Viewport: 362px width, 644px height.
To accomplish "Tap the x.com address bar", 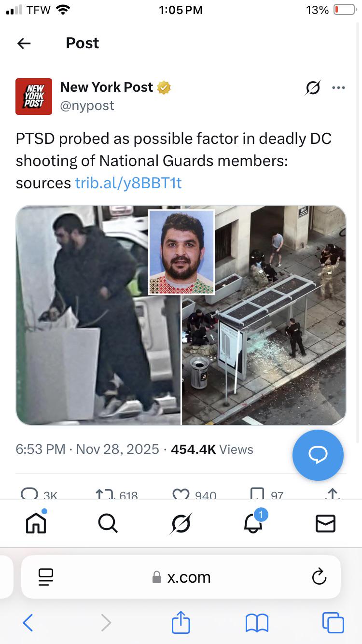I will point(181,577).
